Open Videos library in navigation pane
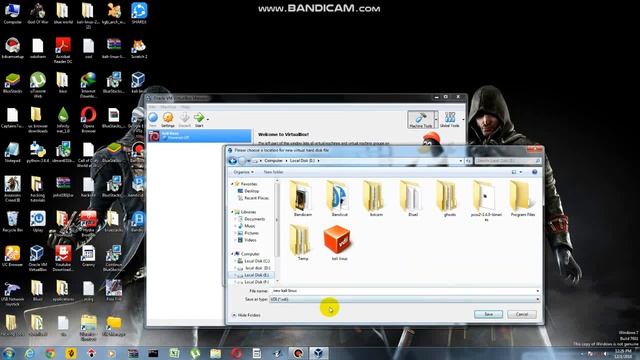This screenshot has width=640, height=360. (247, 240)
